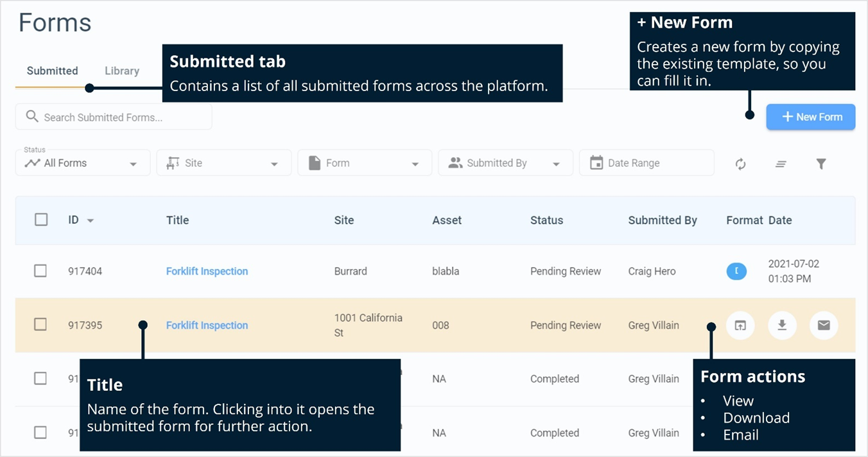This screenshot has height=457, width=868.
Task: Email the highlighted submitted form
Action: click(x=824, y=325)
